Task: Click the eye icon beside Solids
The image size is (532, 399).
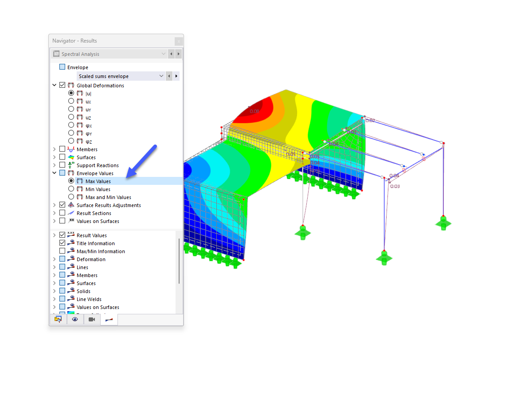Action: pyautogui.click(x=71, y=291)
